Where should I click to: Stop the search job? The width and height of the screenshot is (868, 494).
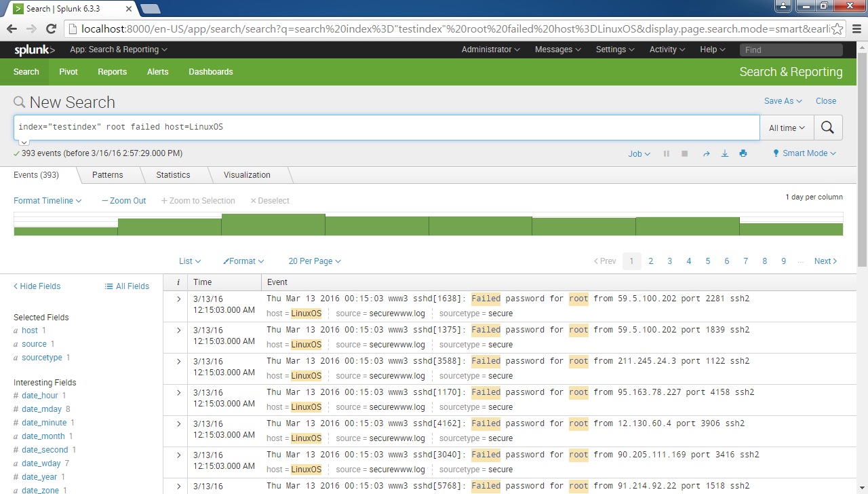(x=684, y=153)
